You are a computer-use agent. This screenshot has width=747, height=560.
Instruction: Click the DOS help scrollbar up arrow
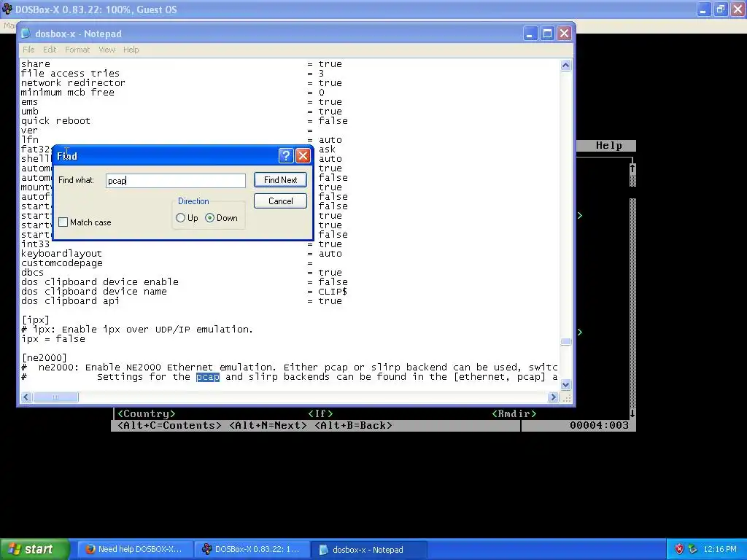pyautogui.click(x=632, y=168)
